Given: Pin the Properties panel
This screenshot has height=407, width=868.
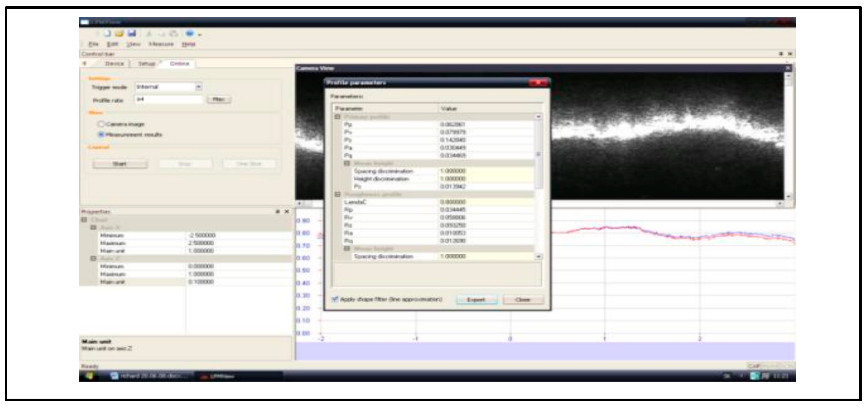Looking at the screenshot, I should pos(278,212).
